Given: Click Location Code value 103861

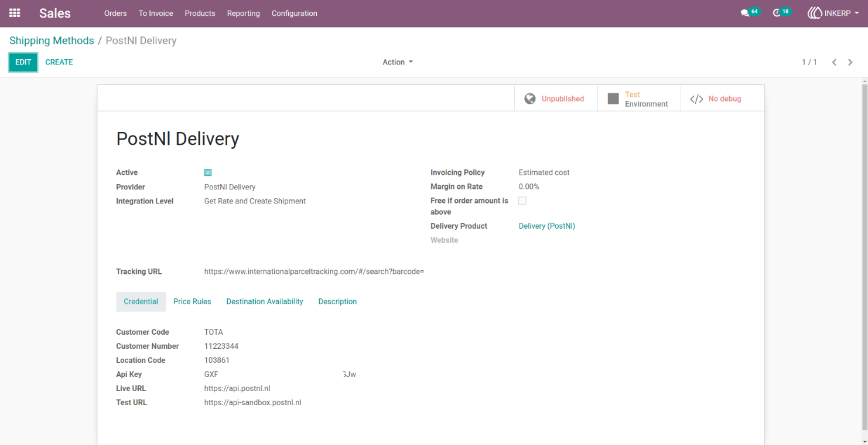Looking at the screenshot, I should (217, 360).
